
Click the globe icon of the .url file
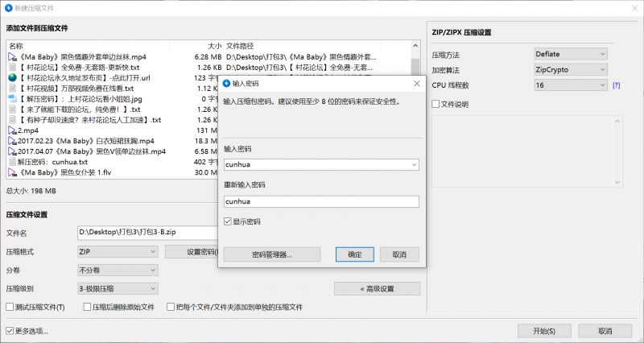(11, 78)
